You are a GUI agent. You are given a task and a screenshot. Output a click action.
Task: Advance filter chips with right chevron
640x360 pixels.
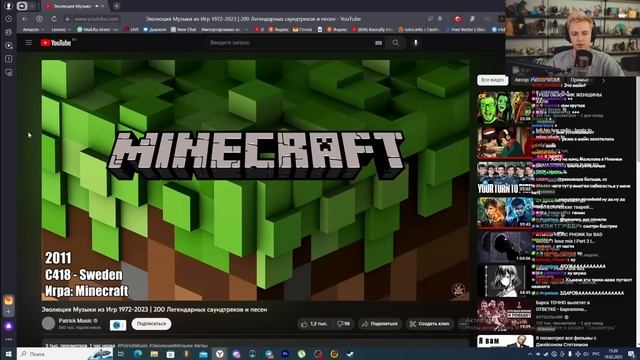click(x=604, y=80)
